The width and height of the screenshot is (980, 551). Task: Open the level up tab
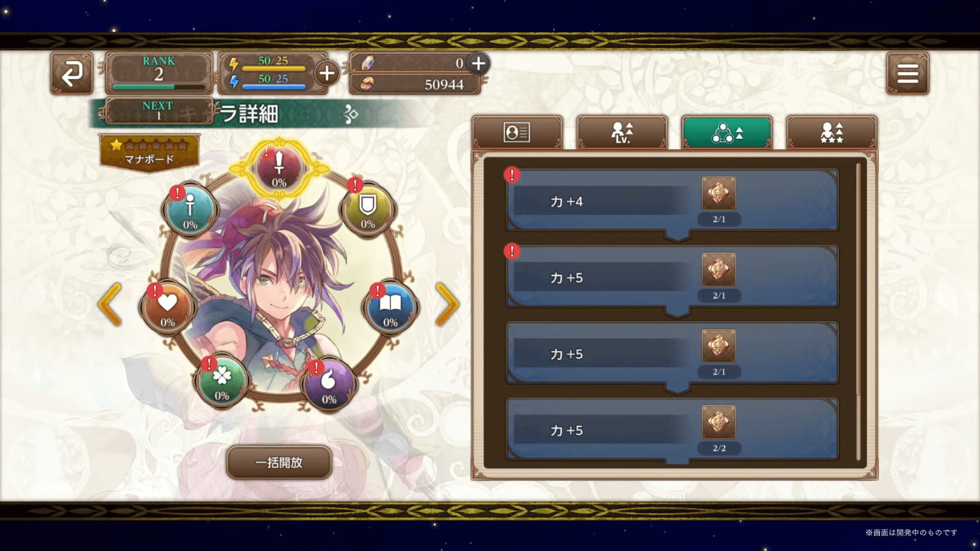(622, 133)
